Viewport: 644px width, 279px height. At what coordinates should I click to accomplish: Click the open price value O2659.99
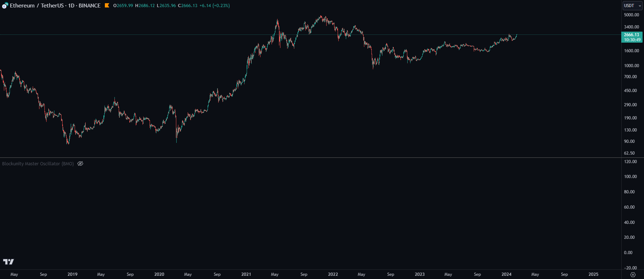tap(123, 6)
